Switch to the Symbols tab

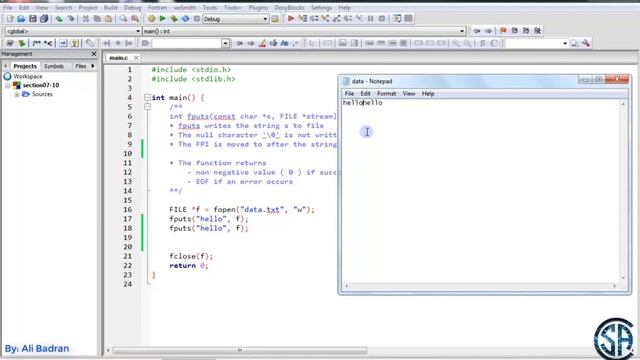[x=54, y=66]
